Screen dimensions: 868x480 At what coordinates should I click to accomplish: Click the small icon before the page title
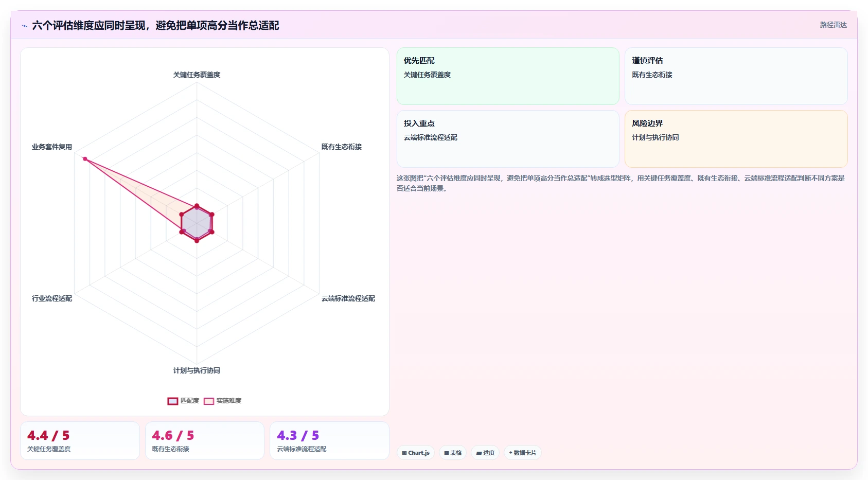click(x=24, y=26)
